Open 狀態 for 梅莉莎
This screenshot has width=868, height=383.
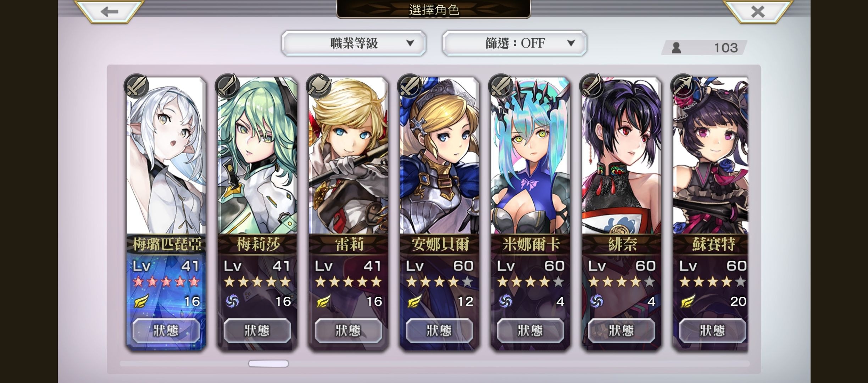(257, 331)
